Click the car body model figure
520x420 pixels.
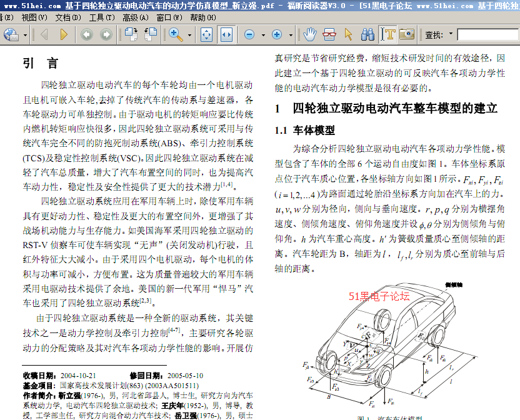point(389,345)
